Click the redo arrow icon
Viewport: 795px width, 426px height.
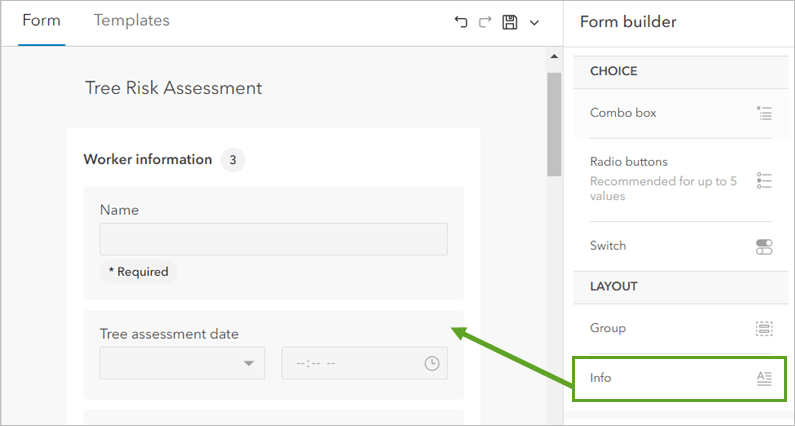tap(485, 22)
